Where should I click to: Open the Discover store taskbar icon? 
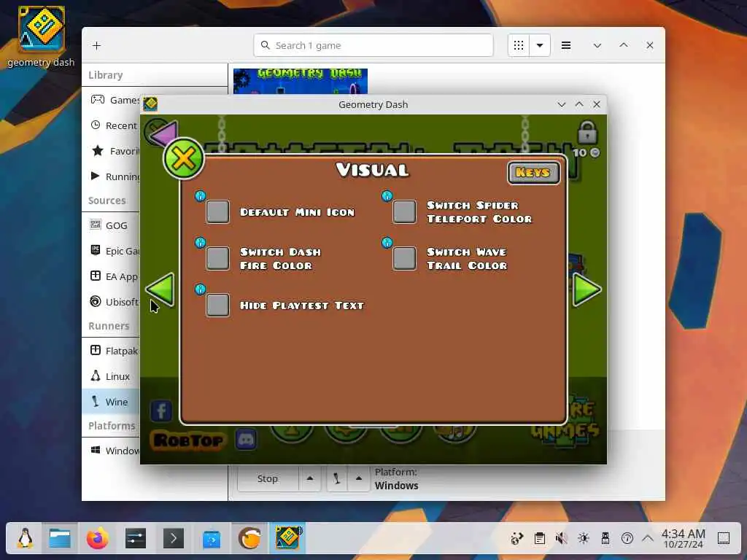[x=212, y=539]
